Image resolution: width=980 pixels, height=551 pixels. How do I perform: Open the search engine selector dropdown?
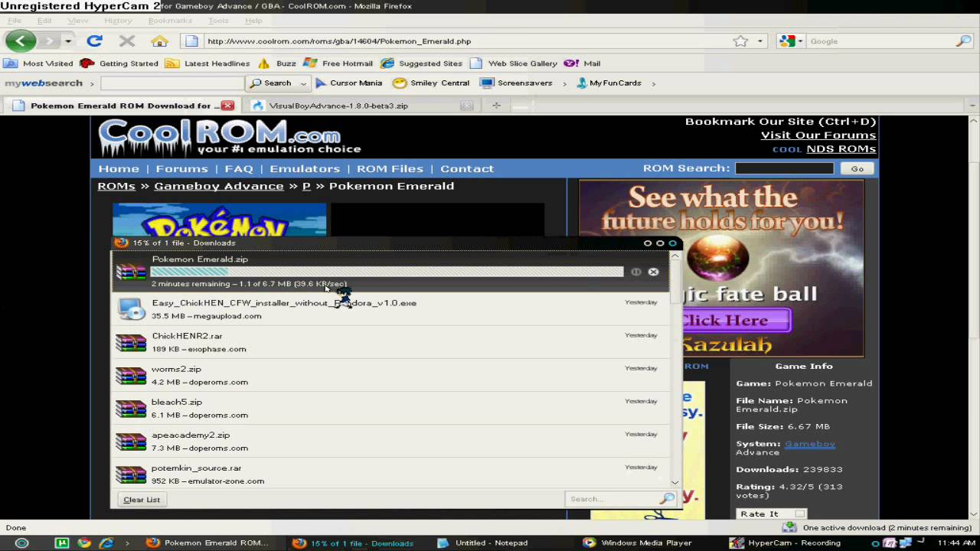pos(792,41)
